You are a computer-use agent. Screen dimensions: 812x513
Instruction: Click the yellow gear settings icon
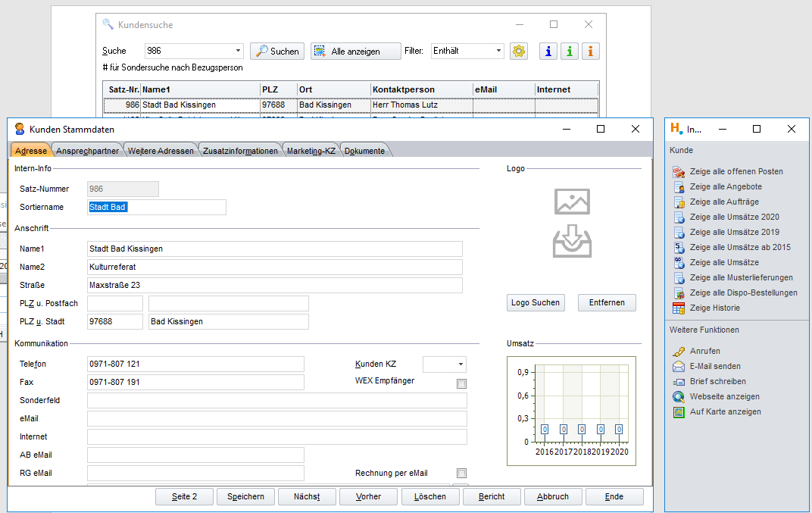[519, 51]
